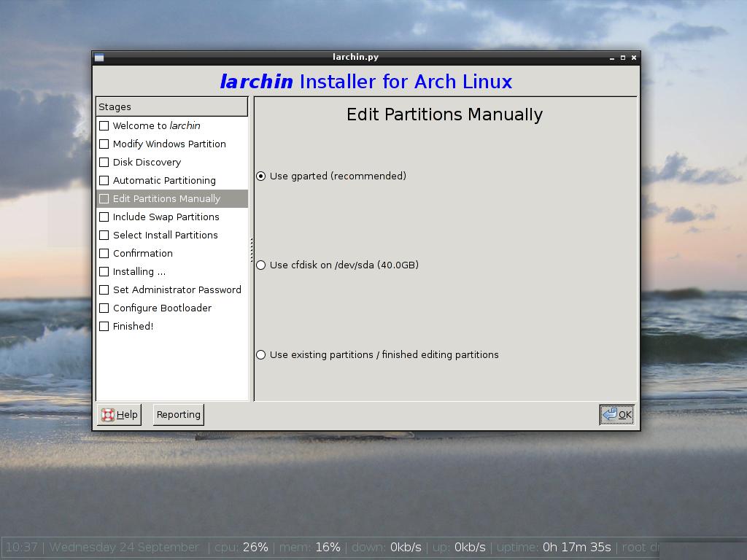Toggle the 'Configure Bootloader' stage checkbox
747x560 pixels.
[x=104, y=308]
